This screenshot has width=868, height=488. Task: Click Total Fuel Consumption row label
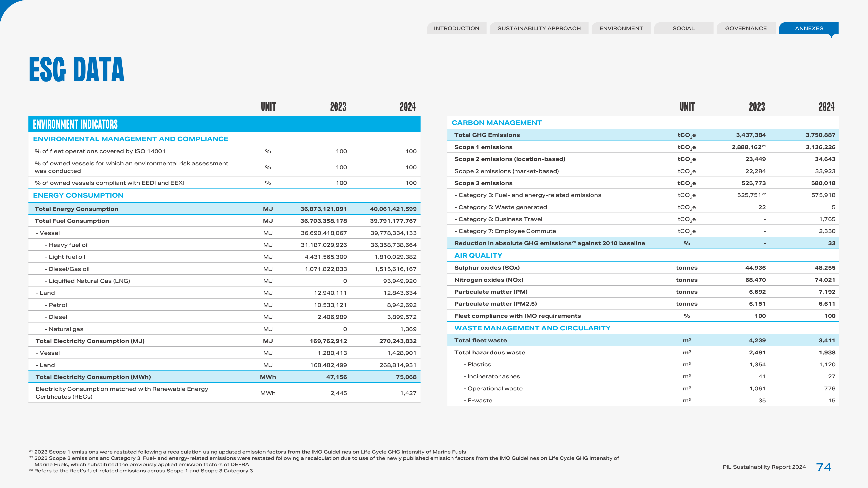(72, 221)
